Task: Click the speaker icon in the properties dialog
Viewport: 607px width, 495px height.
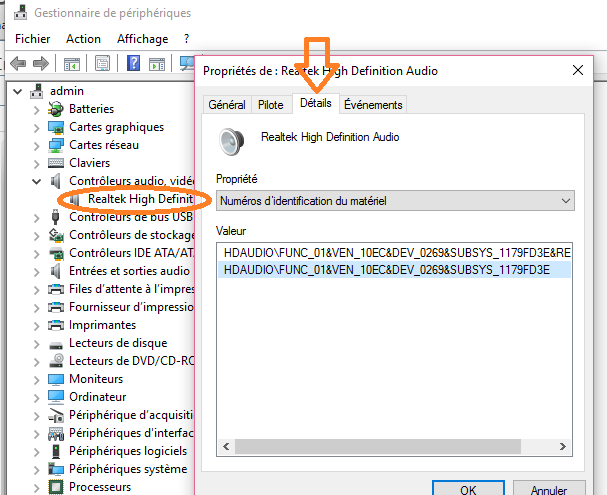Action: click(231, 142)
